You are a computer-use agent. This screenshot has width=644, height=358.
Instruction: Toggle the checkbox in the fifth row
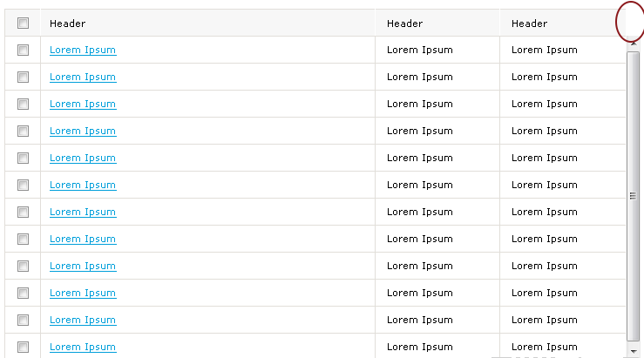pyautogui.click(x=23, y=159)
